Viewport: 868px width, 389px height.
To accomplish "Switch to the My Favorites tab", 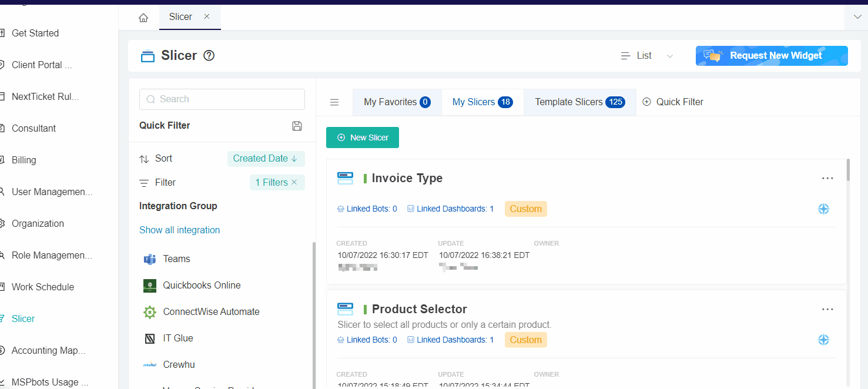I will click(397, 102).
